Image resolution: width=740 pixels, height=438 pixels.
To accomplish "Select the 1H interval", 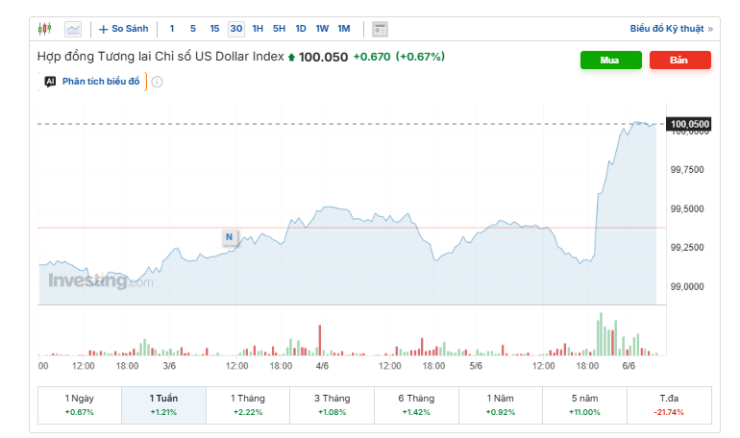I will click(x=257, y=29).
